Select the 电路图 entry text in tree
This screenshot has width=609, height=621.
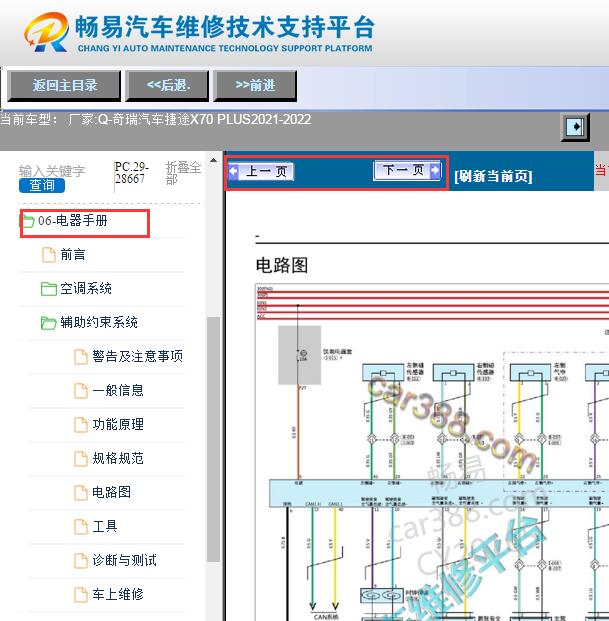(x=111, y=492)
